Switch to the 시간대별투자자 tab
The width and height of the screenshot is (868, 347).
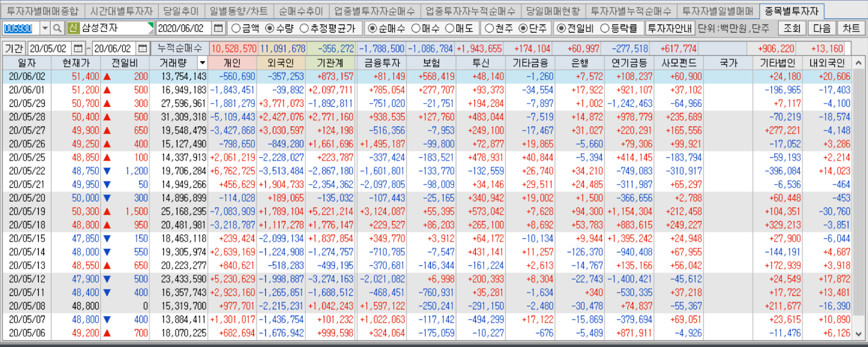click(121, 11)
